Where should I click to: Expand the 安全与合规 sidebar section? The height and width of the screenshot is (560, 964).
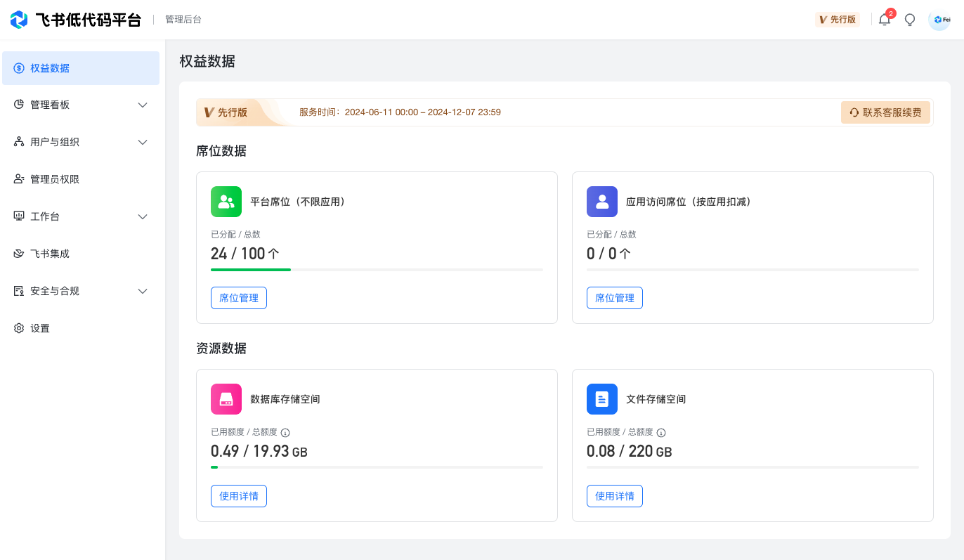pyautogui.click(x=143, y=291)
